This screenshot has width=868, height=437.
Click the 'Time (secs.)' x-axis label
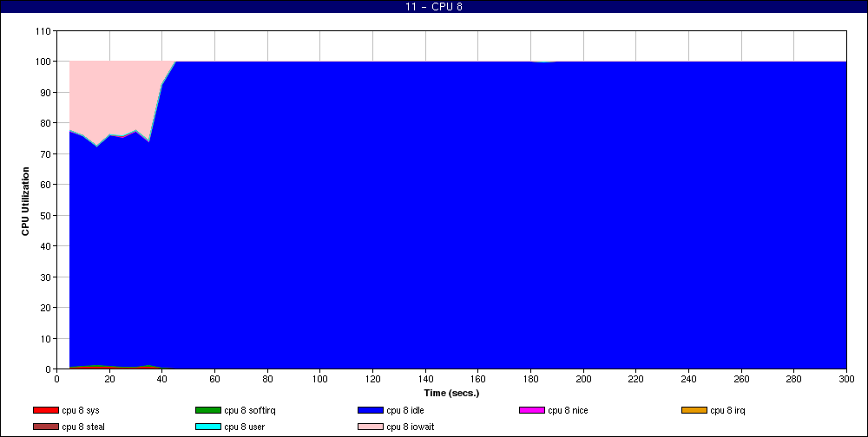[451, 394]
